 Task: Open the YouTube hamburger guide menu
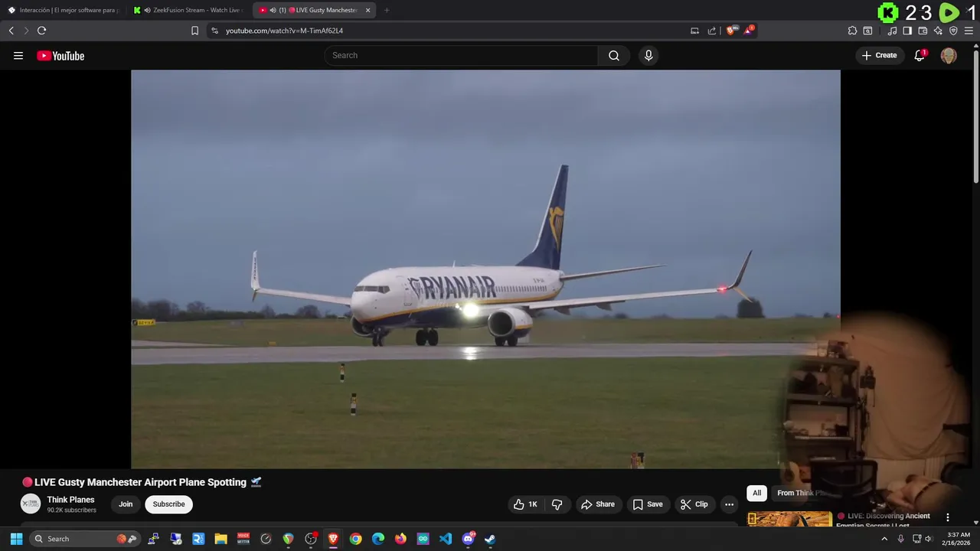[18, 56]
